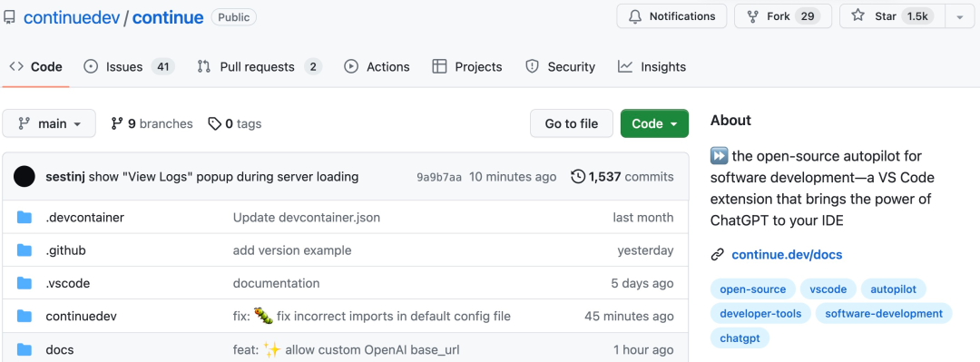Open the continuedev owner link
Image resolution: width=980 pixels, height=362 pixels.
click(72, 17)
